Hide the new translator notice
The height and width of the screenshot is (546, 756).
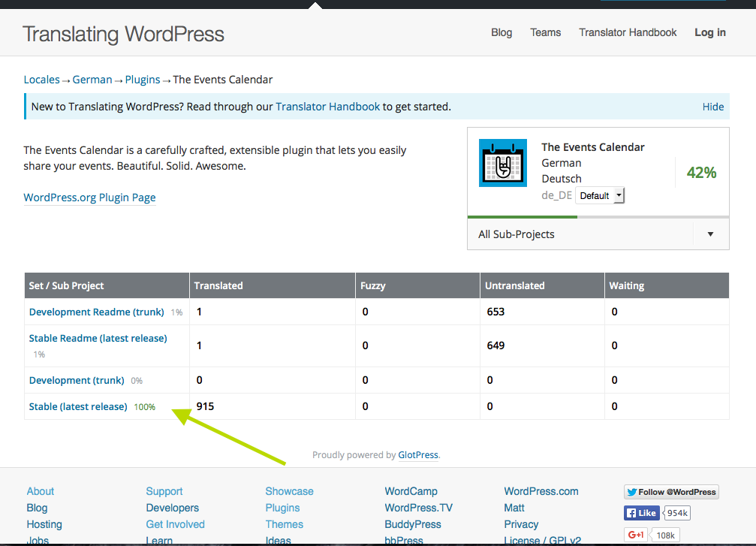point(713,107)
